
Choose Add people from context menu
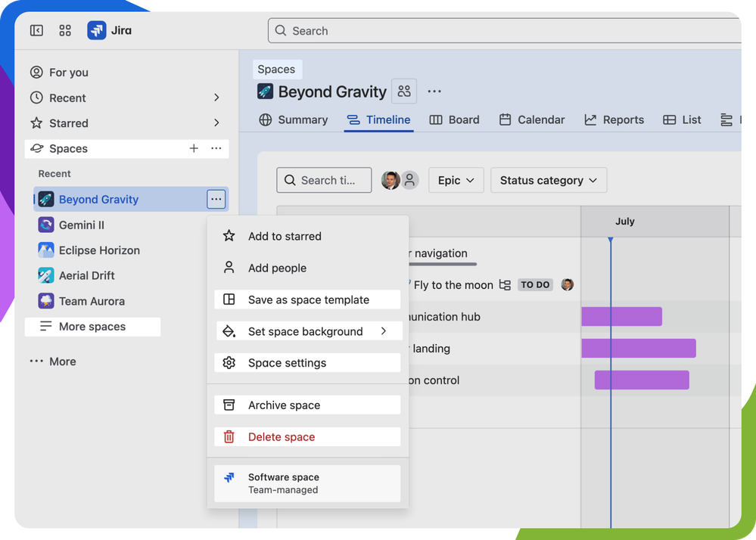[x=307, y=268]
